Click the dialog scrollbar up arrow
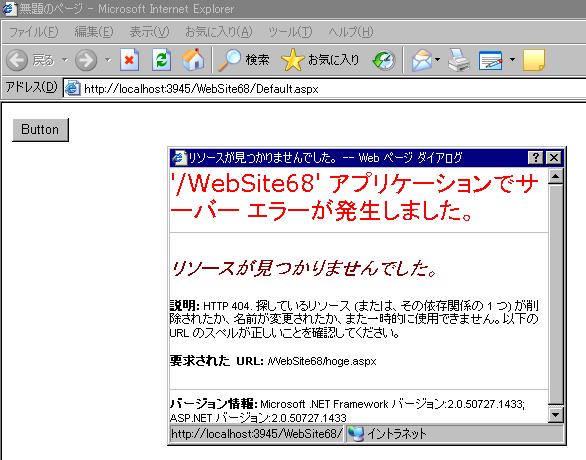586x460 pixels. click(556, 176)
